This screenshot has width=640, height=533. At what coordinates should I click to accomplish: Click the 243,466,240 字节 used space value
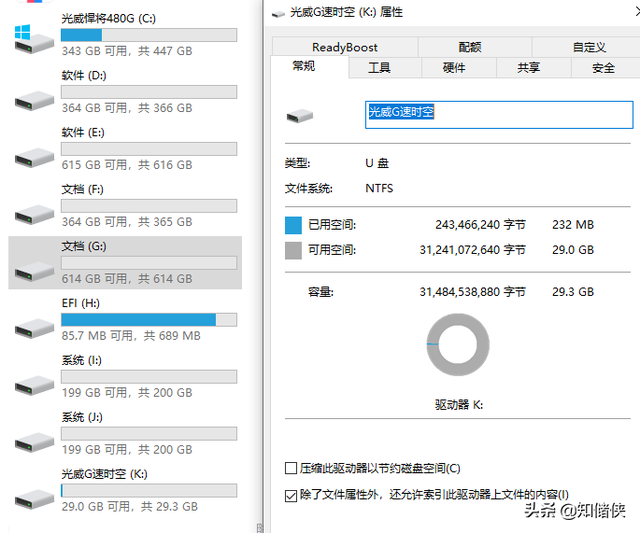point(480,225)
